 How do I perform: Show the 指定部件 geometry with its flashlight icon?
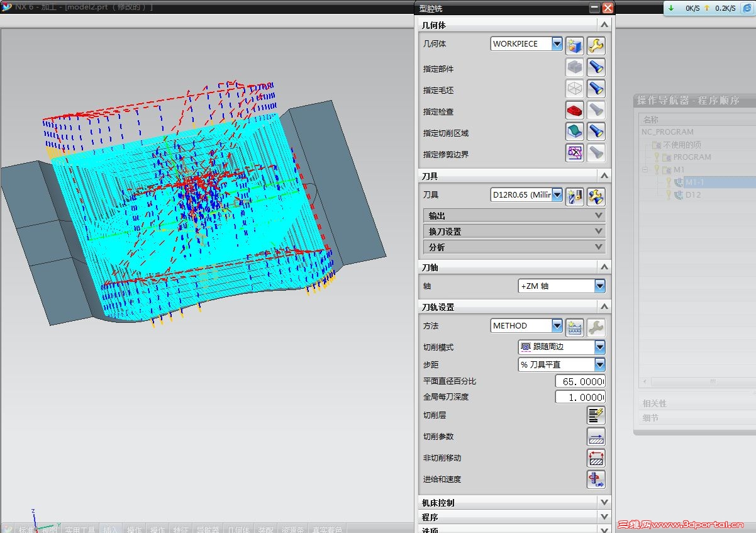[x=596, y=67]
